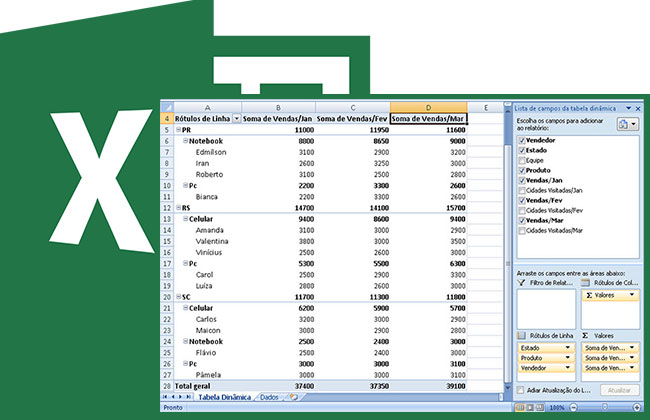The height and width of the screenshot is (420, 650).
Task: Collapse the Pc group in row 26
Action: pos(186,364)
